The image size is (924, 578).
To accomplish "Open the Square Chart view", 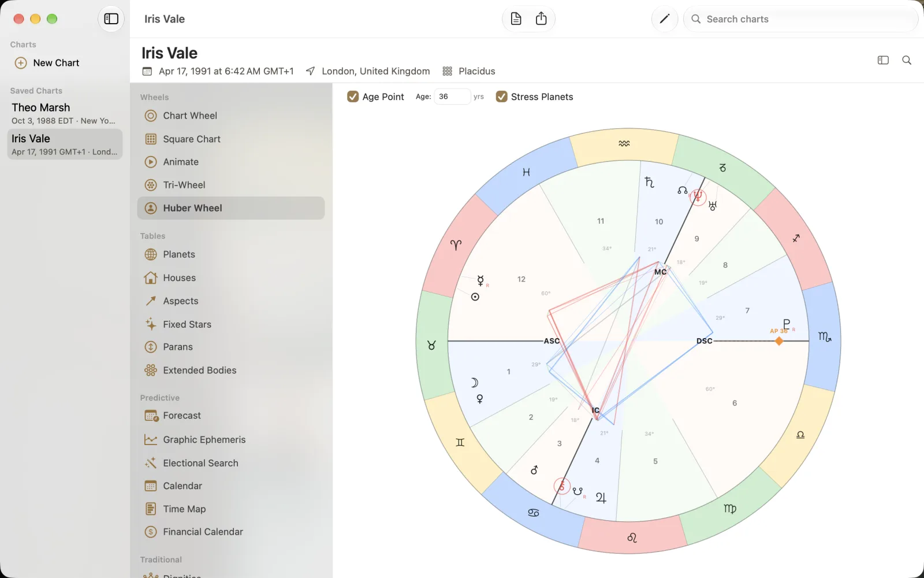I will pyautogui.click(x=231, y=139).
